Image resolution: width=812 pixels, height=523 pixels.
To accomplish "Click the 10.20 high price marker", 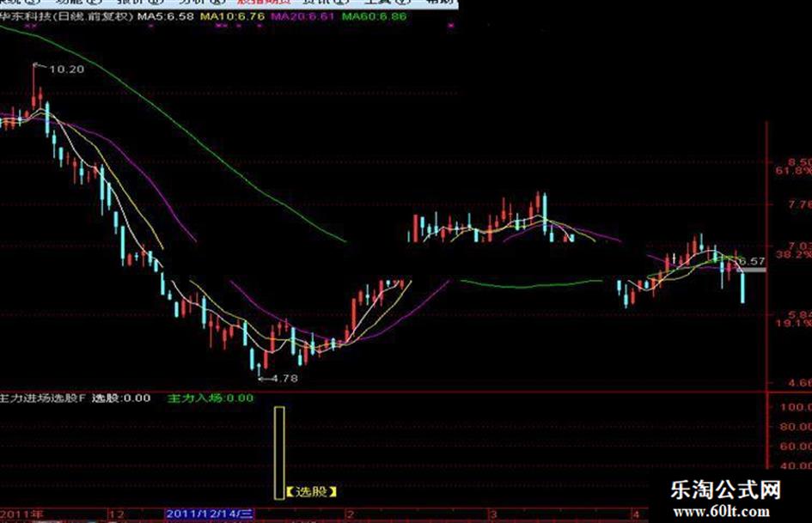I will click(66, 70).
